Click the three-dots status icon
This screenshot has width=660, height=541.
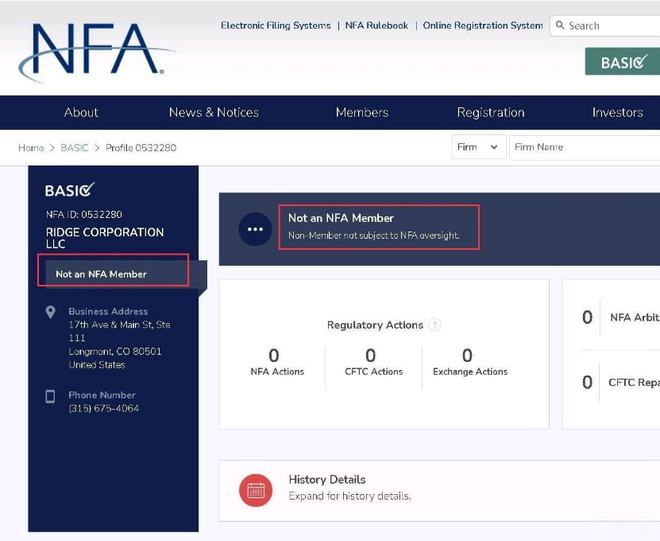pos(255,229)
